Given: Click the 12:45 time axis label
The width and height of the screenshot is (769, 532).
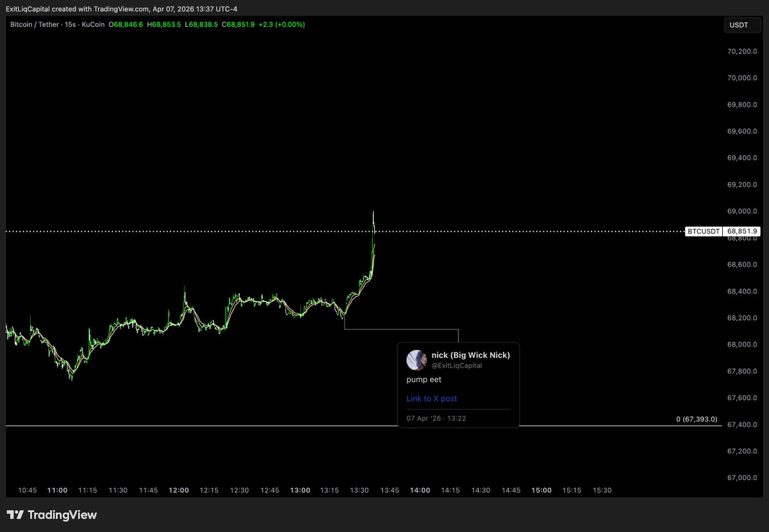Looking at the screenshot, I should tap(270, 490).
